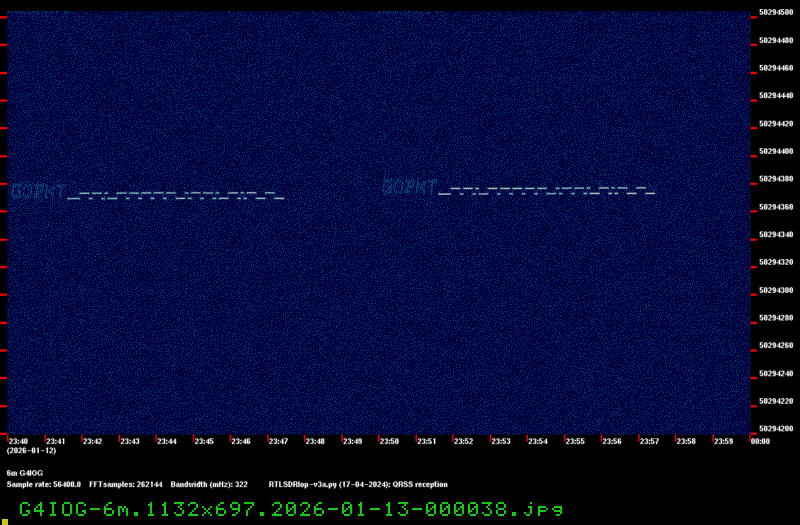800x525 pixels.
Task: Select the 50294240 frequency label
Action: [776, 373]
